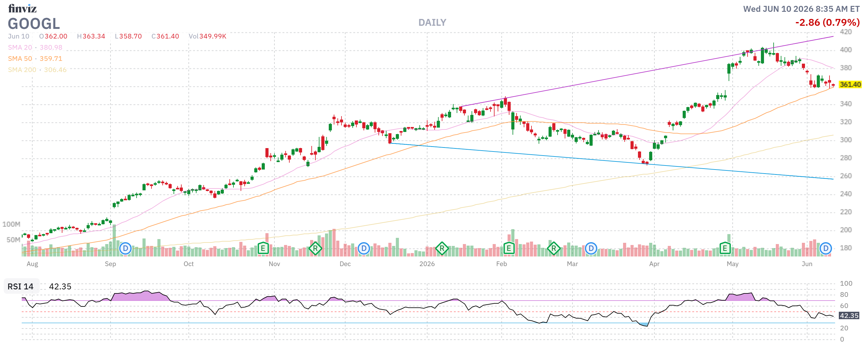The width and height of the screenshot is (868, 349).
Task: Click the 60 label on RSI axis
Action: (844, 306)
